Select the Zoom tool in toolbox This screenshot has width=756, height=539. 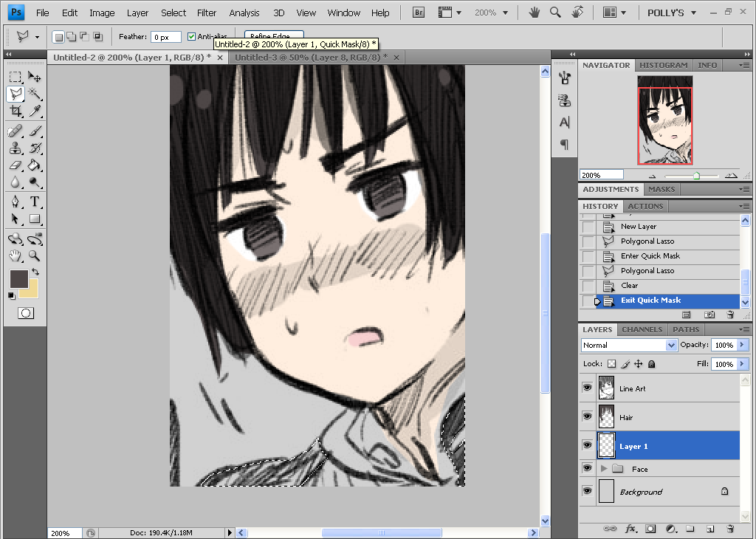click(x=34, y=255)
